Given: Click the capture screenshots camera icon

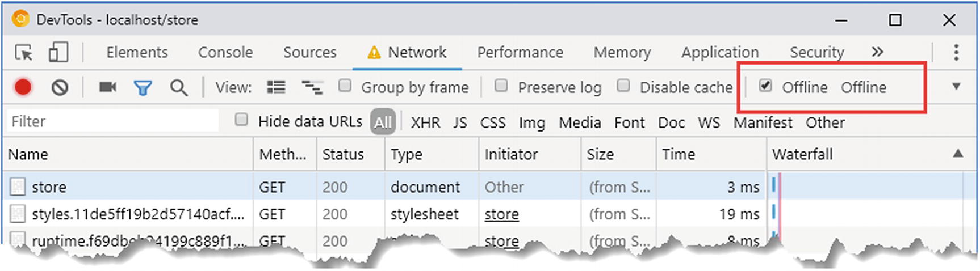Looking at the screenshot, I should 107,87.
